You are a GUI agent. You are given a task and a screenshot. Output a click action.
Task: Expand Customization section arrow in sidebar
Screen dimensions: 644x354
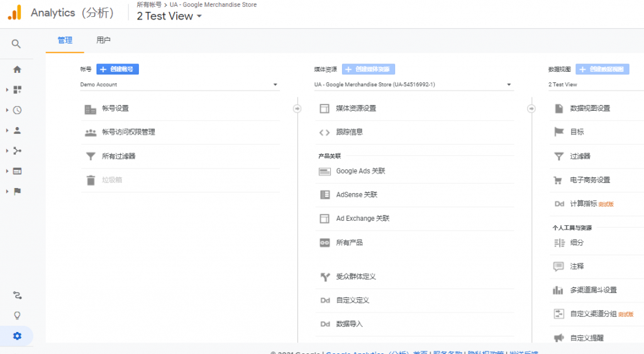7,89
